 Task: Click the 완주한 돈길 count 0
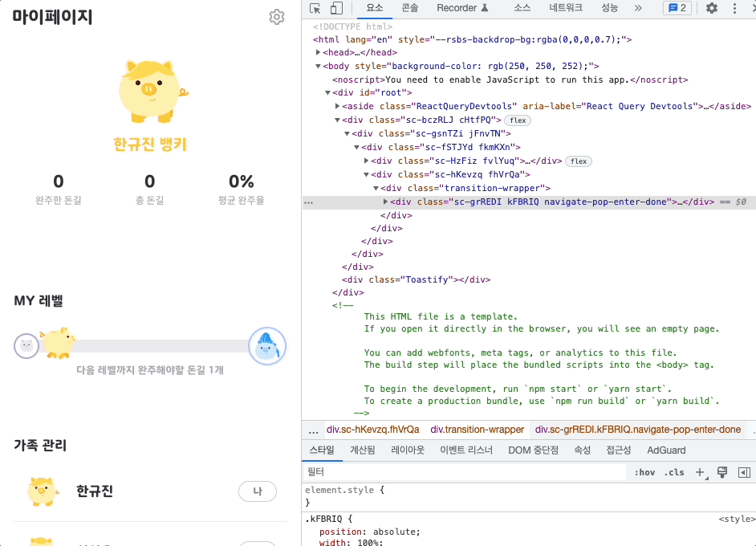pyautogui.click(x=59, y=181)
